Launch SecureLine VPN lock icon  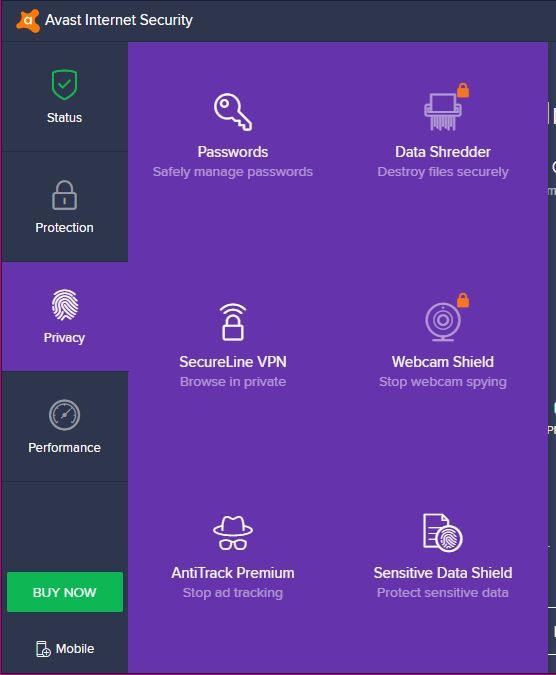(233, 322)
